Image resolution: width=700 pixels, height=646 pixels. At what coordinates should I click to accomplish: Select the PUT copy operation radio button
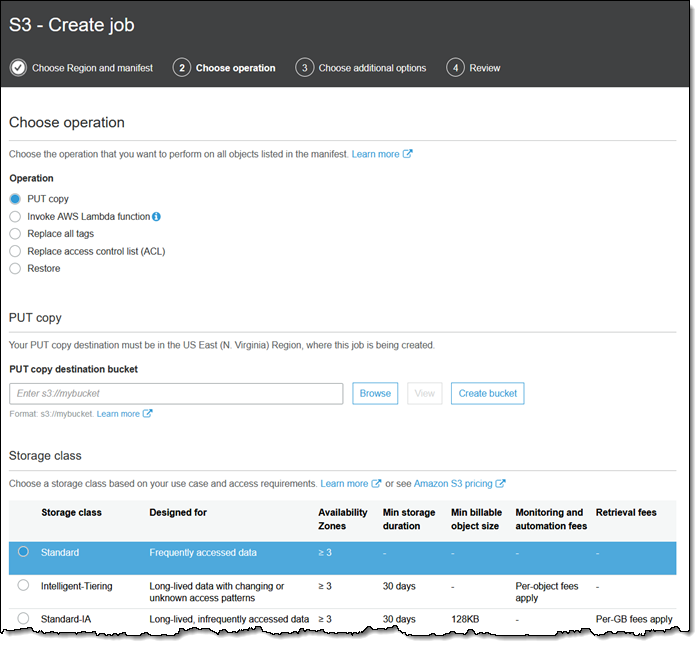click(15, 199)
